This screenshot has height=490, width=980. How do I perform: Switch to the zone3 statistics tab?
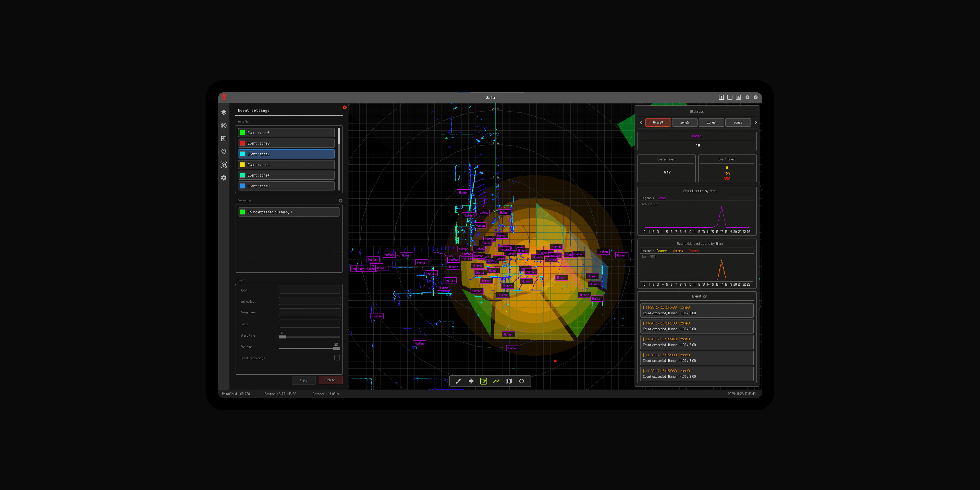point(711,122)
